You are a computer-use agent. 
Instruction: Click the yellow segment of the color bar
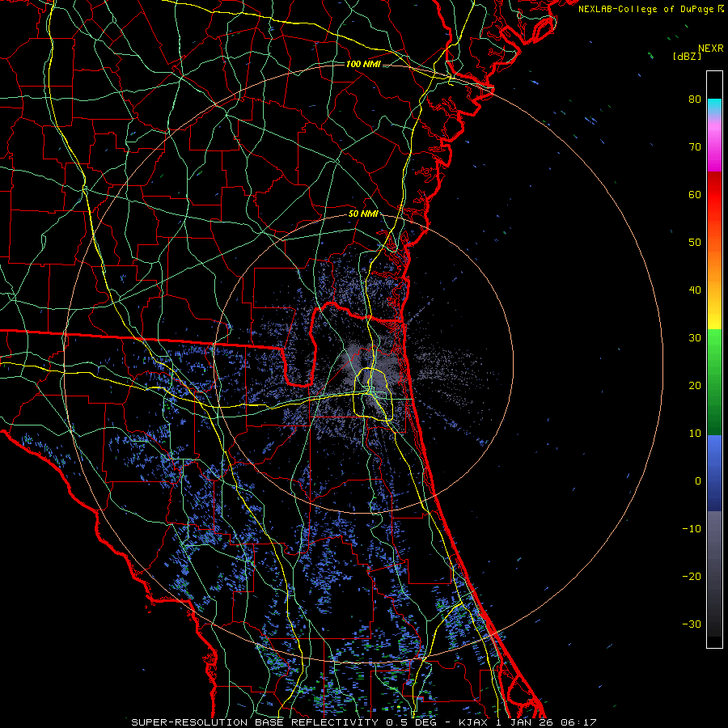point(714,316)
